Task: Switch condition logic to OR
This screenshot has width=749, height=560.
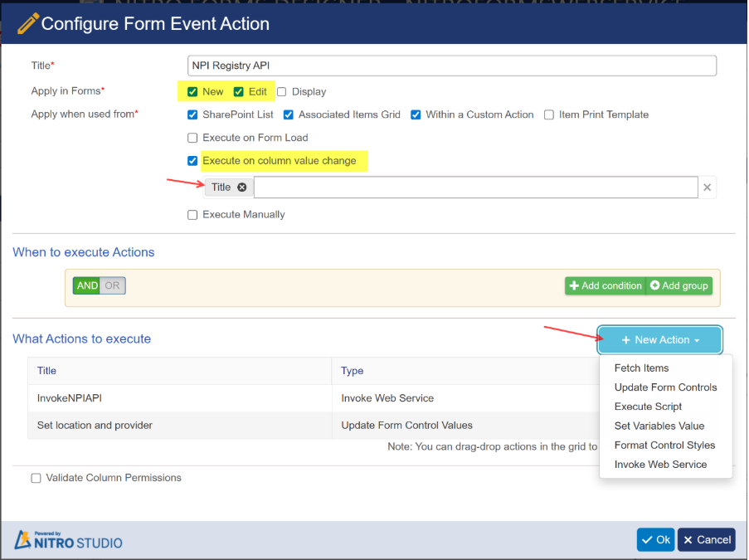Action: click(112, 285)
